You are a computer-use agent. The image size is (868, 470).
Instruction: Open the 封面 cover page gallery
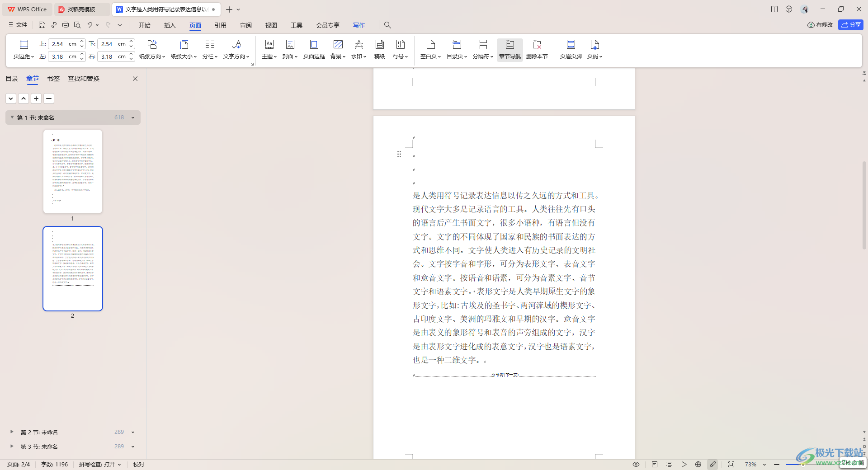[290, 50]
